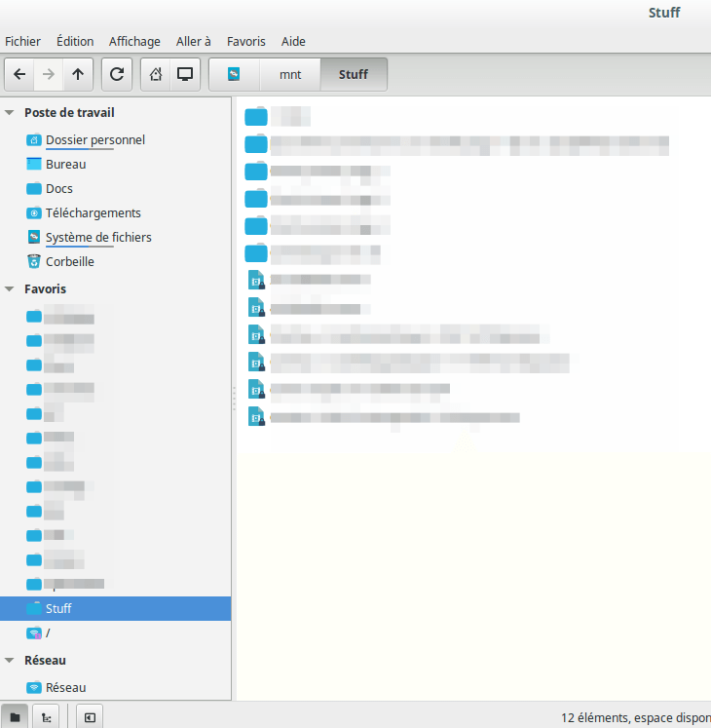The image size is (711, 728).
Task: Navigate up to the parent folder
Action: (x=78, y=74)
